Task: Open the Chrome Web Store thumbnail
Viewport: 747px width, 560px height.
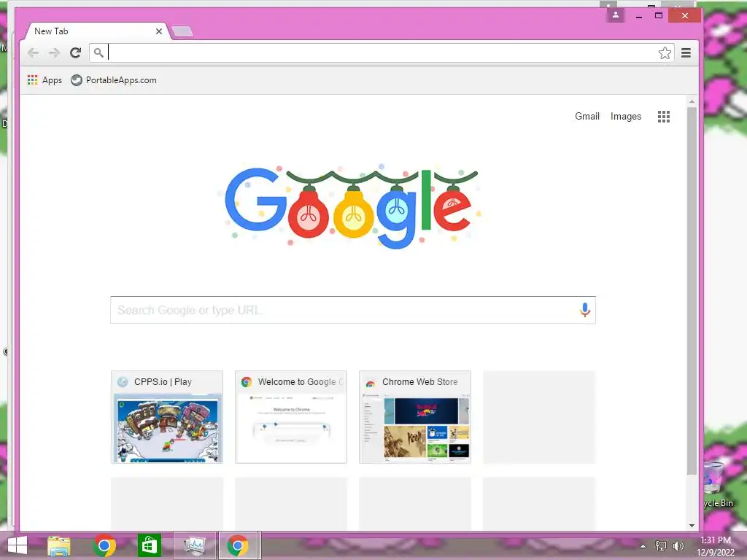Action: [x=415, y=416]
